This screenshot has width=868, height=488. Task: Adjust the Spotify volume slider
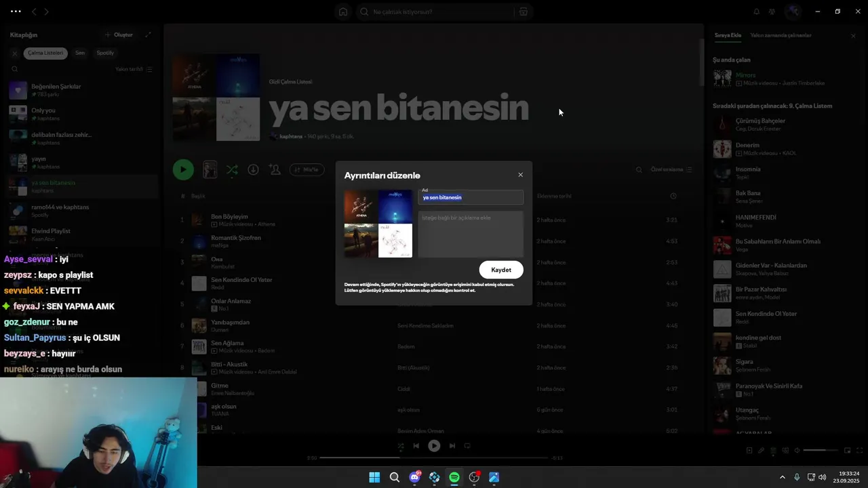pyautogui.click(x=821, y=450)
